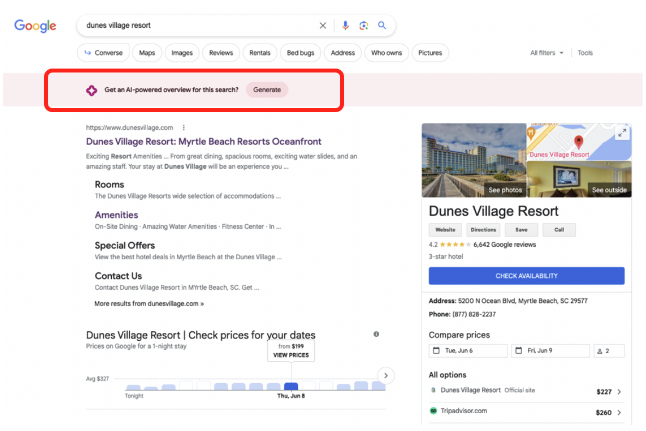Select the Rentals filter chip
The width and height of the screenshot is (646, 431).
tap(260, 53)
